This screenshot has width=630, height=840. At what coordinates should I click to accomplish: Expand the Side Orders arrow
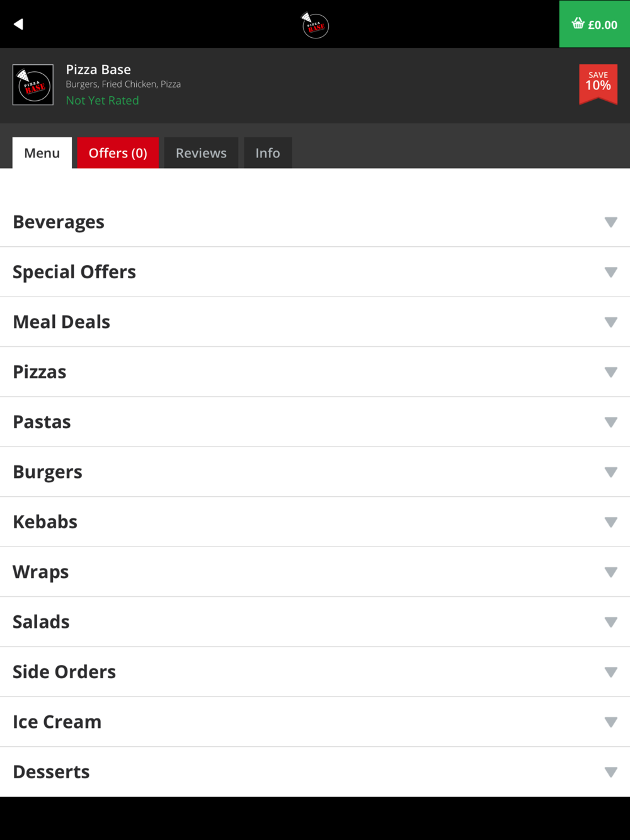coord(610,672)
